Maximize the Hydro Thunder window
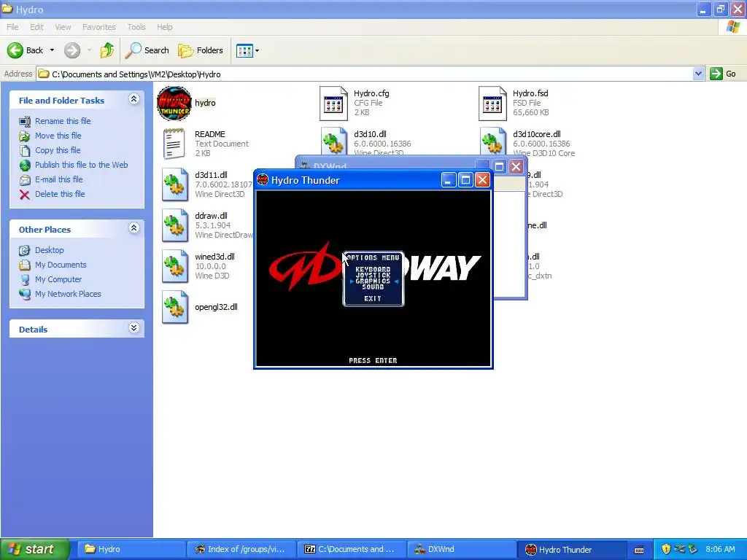Screen dimensions: 747x560 (465, 180)
